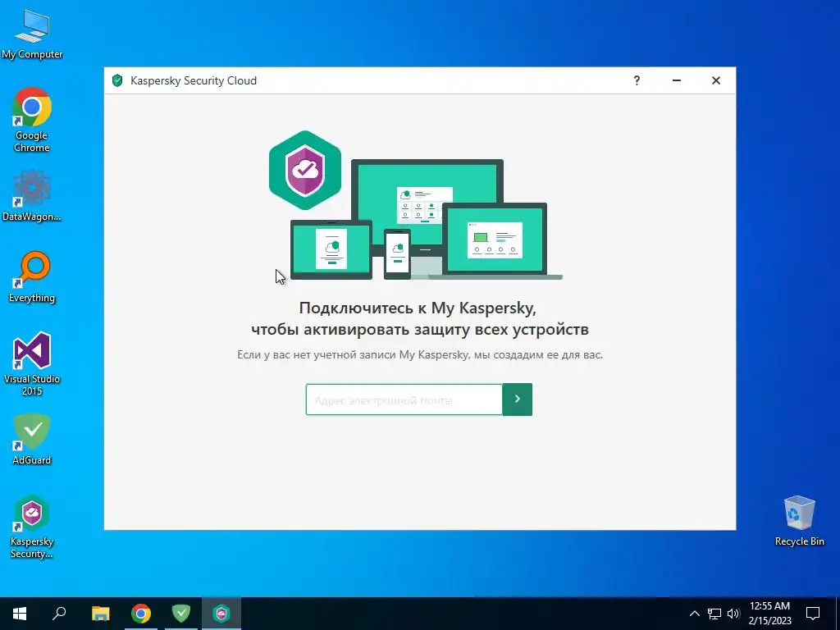
Task: Switch to AdGuard in the taskbar
Action: pyautogui.click(x=181, y=614)
